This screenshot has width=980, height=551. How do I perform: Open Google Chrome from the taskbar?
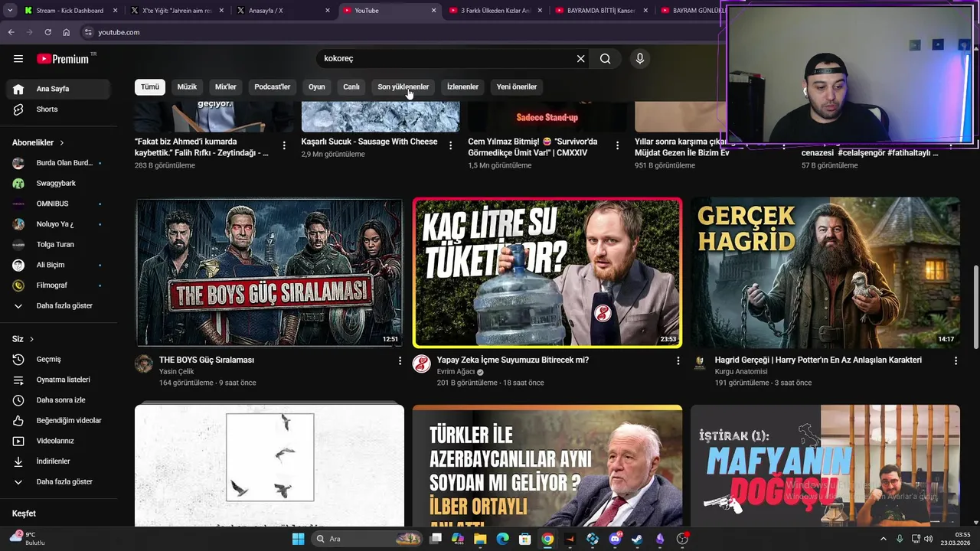pyautogui.click(x=547, y=539)
